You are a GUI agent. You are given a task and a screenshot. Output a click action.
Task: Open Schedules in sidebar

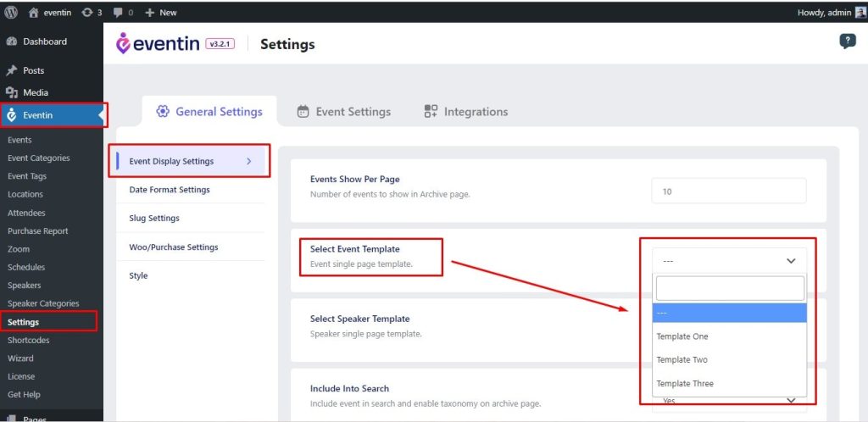pyautogui.click(x=26, y=267)
